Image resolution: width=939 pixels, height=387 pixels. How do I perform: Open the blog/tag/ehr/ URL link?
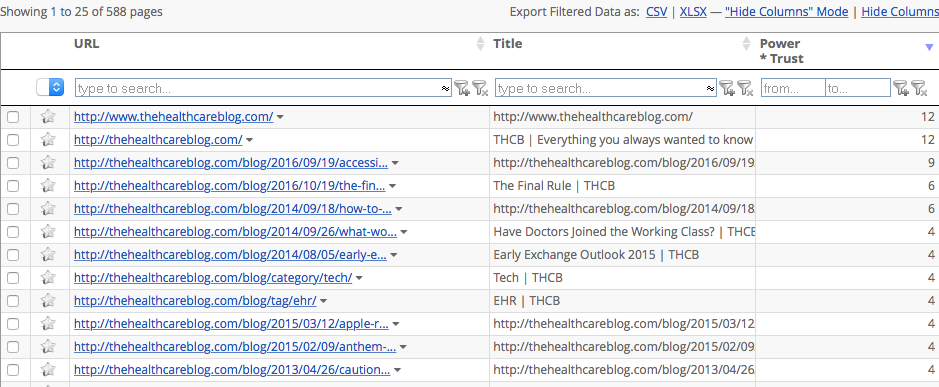point(195,301)
